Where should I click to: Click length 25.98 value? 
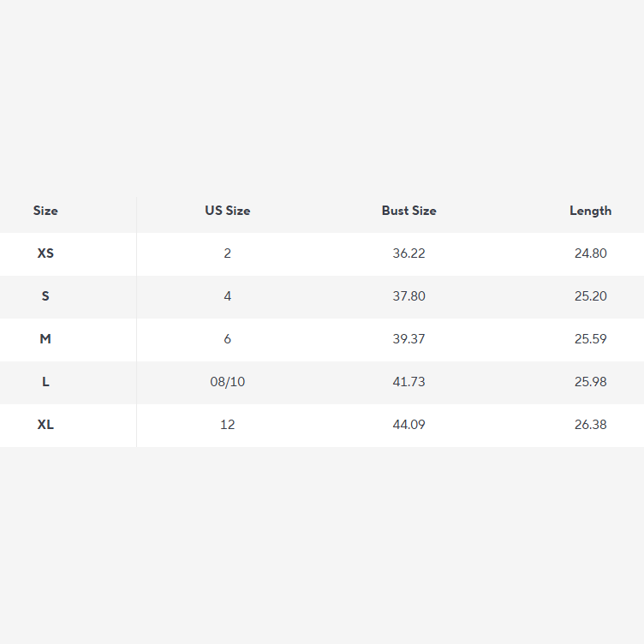point(590,382)
